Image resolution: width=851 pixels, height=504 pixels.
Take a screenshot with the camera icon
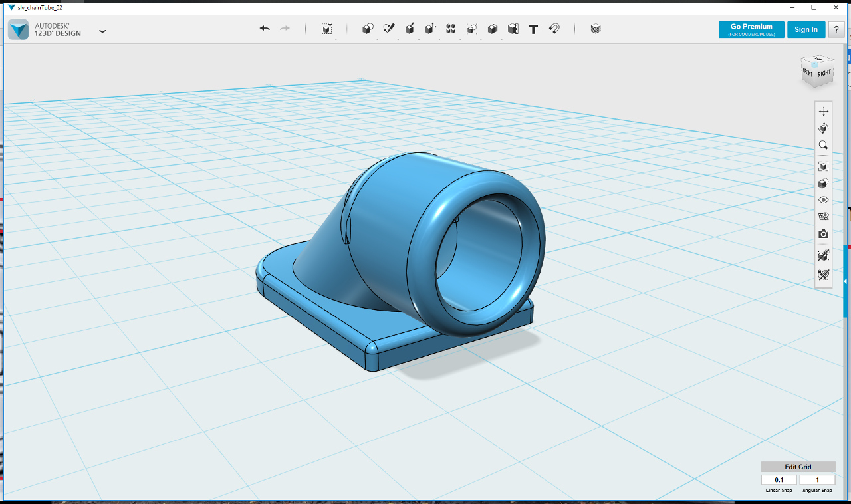[824, 234]
